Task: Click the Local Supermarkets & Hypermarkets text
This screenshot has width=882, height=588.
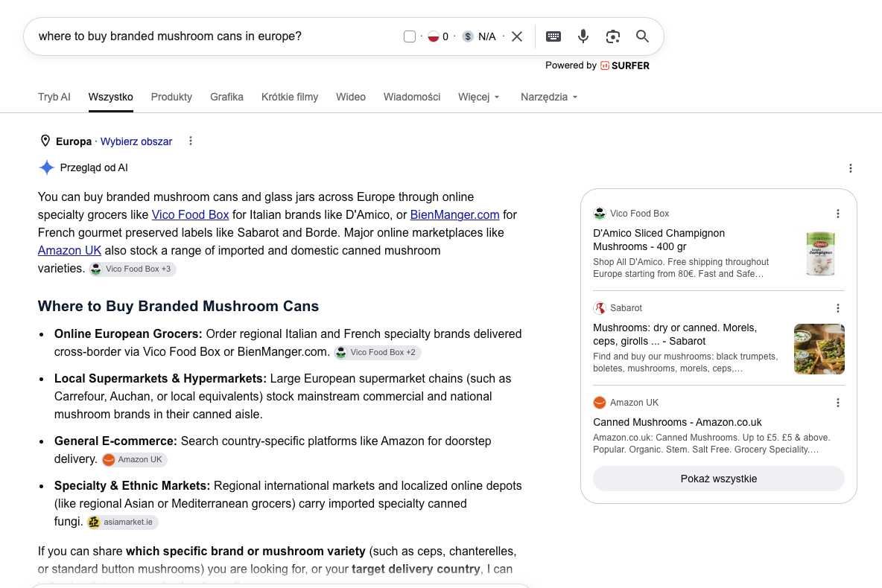Action: 160,379
